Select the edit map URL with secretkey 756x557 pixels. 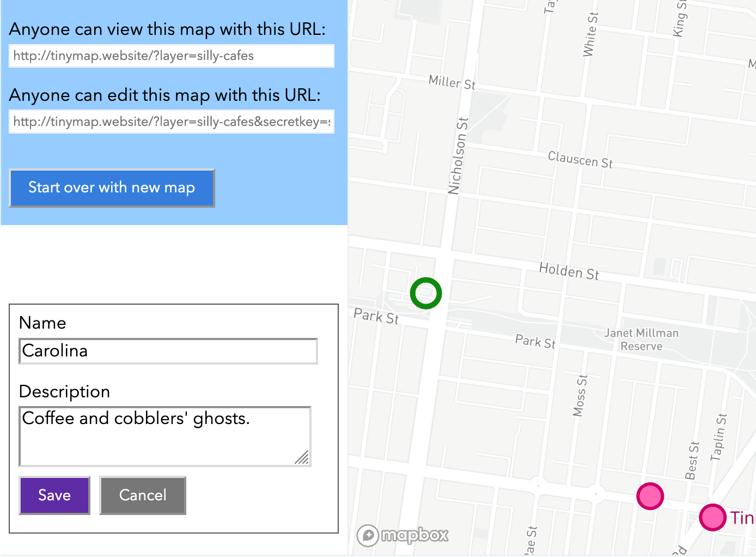171,122
